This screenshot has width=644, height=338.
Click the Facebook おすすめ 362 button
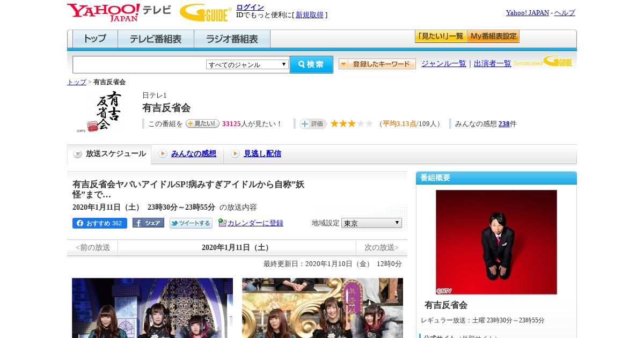pos(100,223)
